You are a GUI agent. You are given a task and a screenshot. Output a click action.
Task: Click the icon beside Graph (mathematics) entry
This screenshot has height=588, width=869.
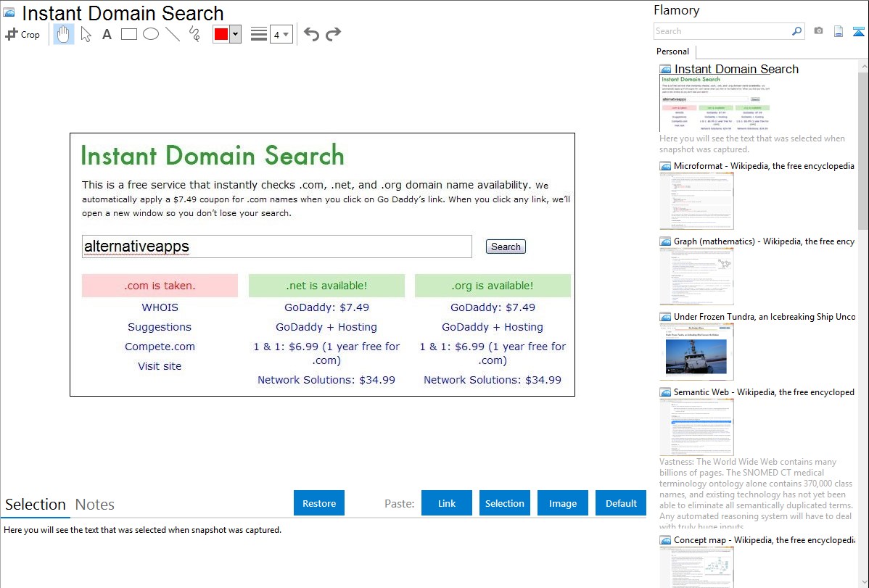point(665,241)
